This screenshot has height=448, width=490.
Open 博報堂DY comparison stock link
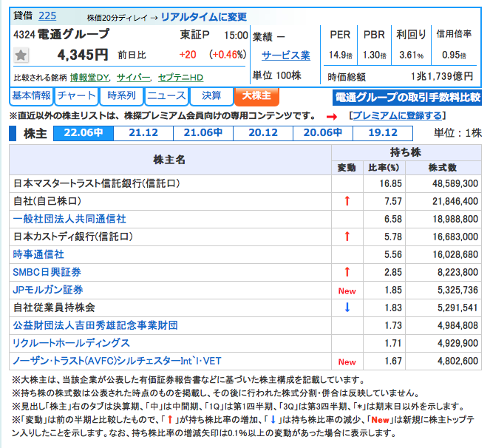pyautogui.click(x=89, y=78)
